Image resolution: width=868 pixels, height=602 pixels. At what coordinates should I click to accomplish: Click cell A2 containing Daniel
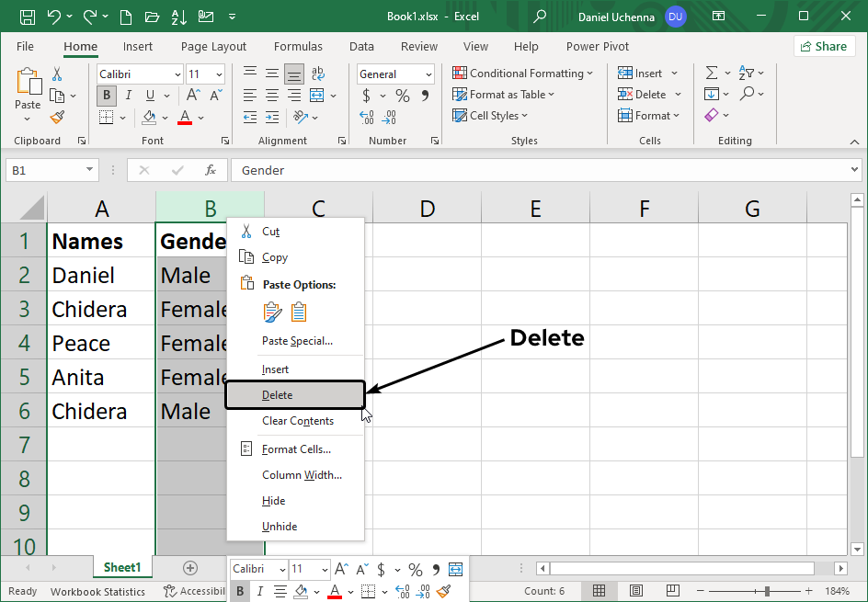(x=101, y=275)
